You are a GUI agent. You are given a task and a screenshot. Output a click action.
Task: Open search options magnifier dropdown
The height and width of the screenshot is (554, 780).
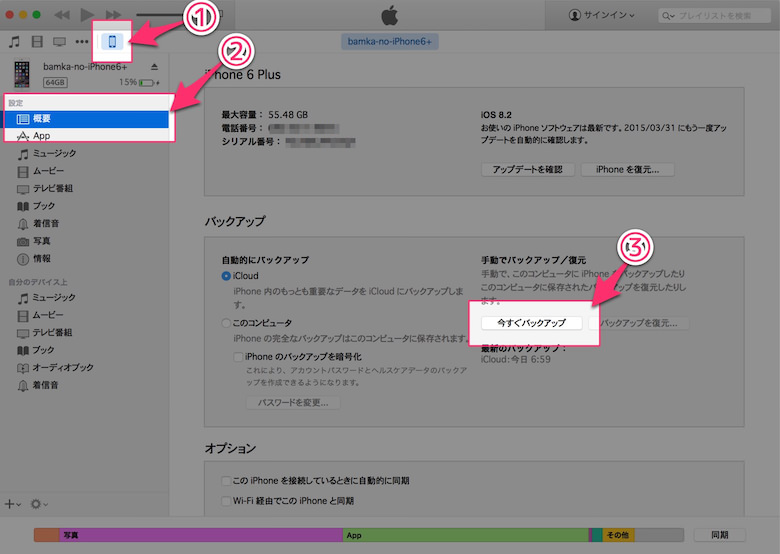[668, 16]
